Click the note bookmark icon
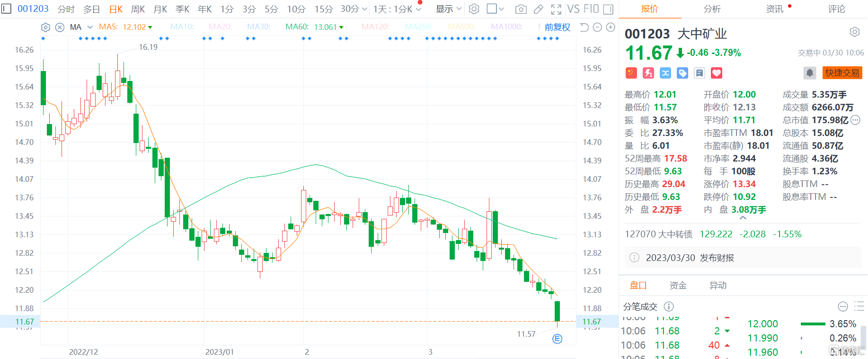Image resolution: width=868 pixels, height=359 pixels. click(700, 73)
